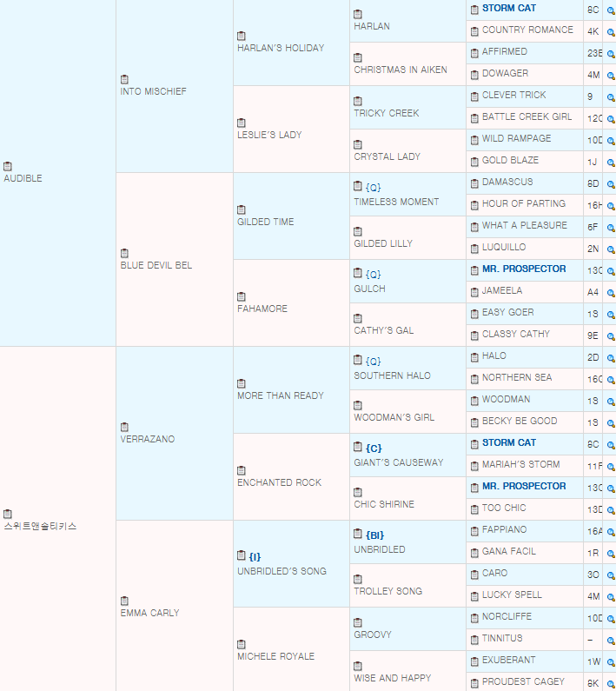Click the clipboard icon above AUDIBLE
The image size is (616, 691).
[8, 166]
